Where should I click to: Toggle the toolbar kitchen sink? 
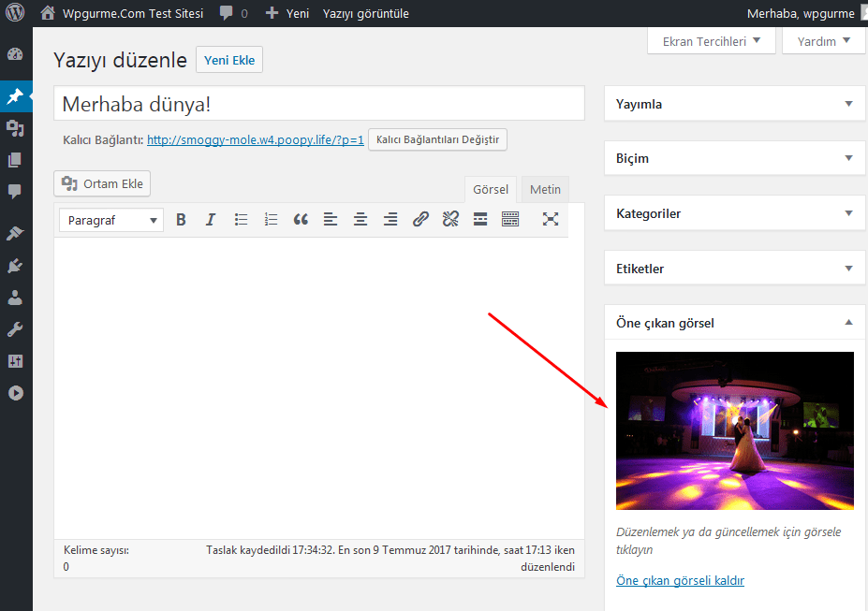coord(510,220)
